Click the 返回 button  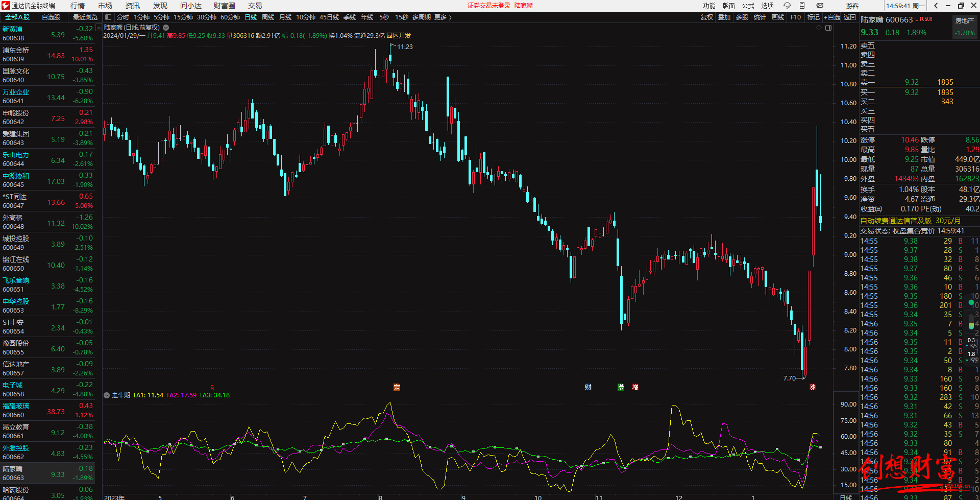849,17
